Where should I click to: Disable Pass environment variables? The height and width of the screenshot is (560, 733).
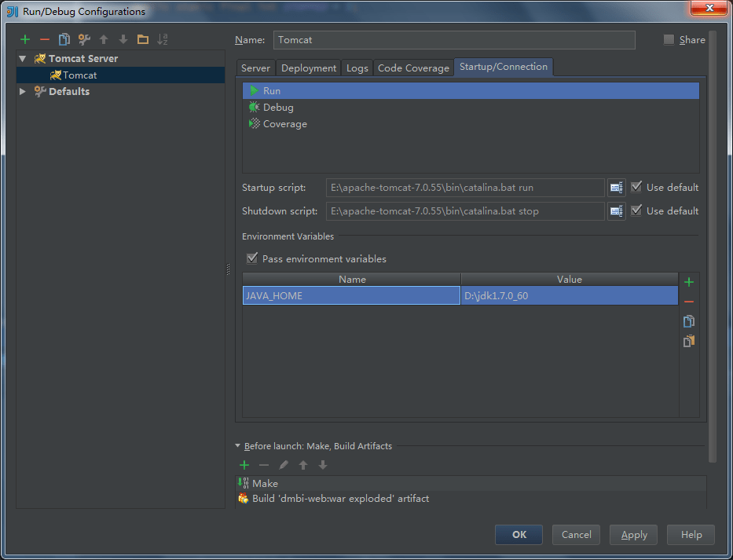point(252,258)
